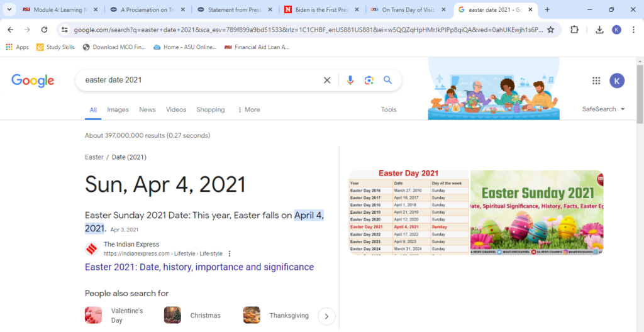Clear the search box with X
644x332 pixels.
click(x=327, y=80)
